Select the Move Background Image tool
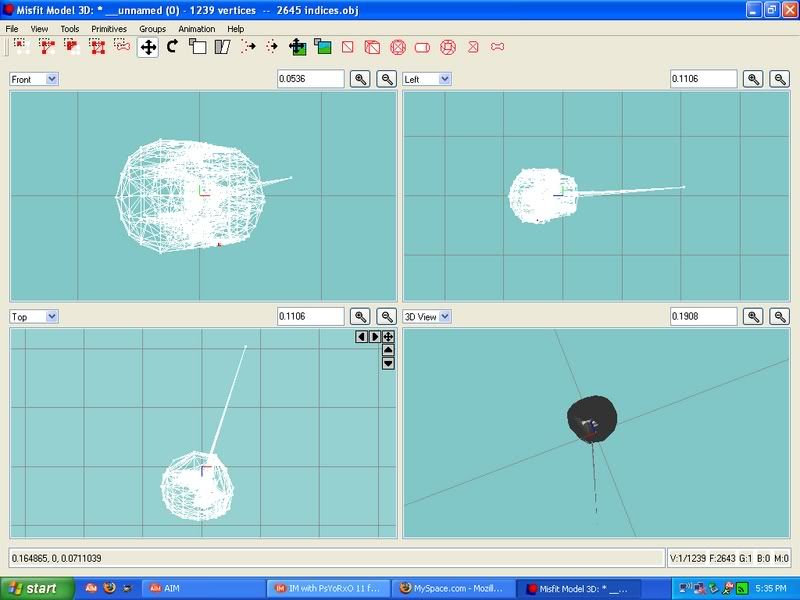The width and height of the screenshot is (800, 600). (x=297, y=47)
